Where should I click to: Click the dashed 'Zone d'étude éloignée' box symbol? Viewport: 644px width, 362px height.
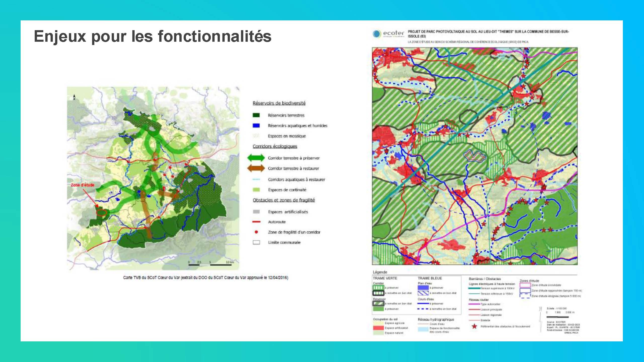[525, 296]
